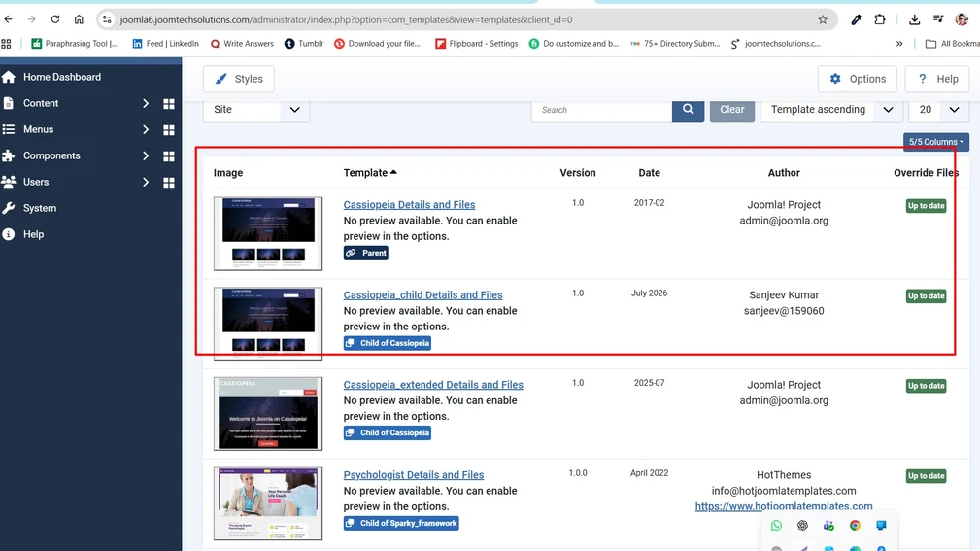Viewport: 980px width, 551px height.
Task: Open hotjoomlatemplates.com author link
Action: (784, 506)
